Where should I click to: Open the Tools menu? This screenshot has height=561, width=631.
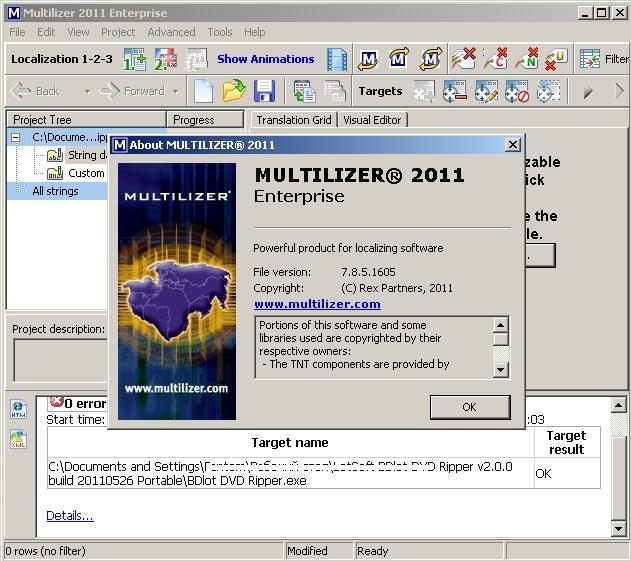[x=220, y=32]
